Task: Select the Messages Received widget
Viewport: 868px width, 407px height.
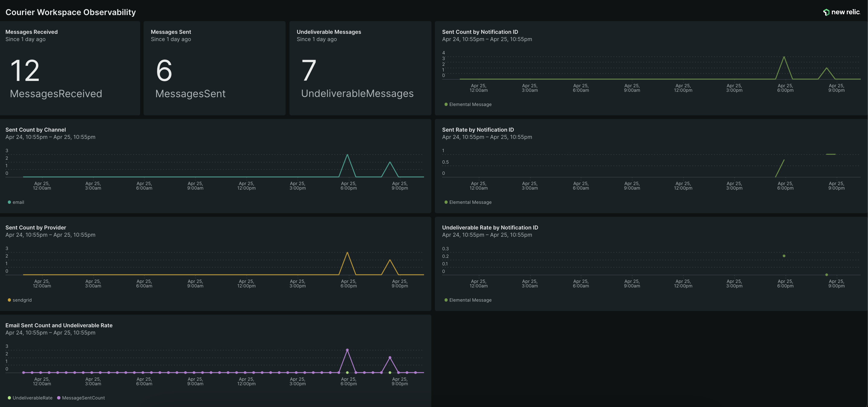Action: pos(70,69)
